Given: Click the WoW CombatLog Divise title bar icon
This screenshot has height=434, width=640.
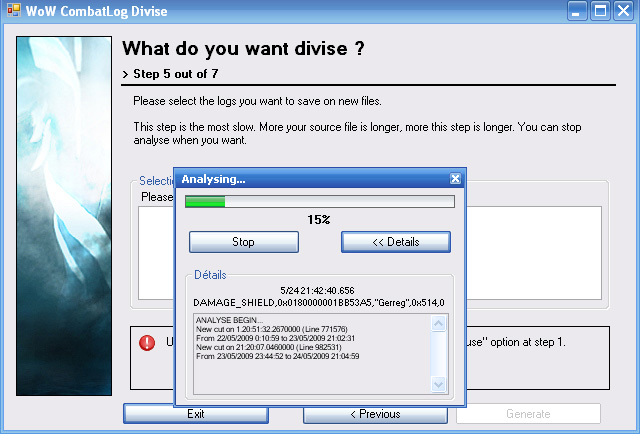Looking at the screenshot, I should (14, 10).
